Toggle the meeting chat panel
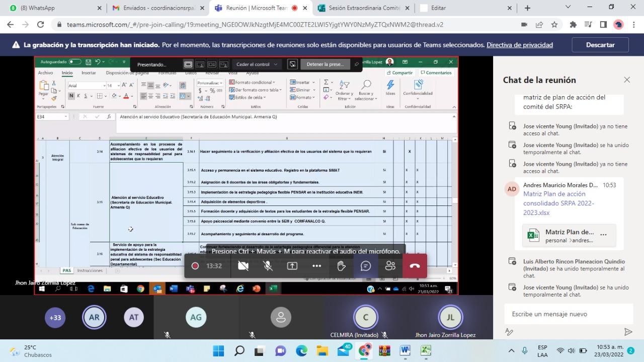644x362 pixels. coord(366,266)
